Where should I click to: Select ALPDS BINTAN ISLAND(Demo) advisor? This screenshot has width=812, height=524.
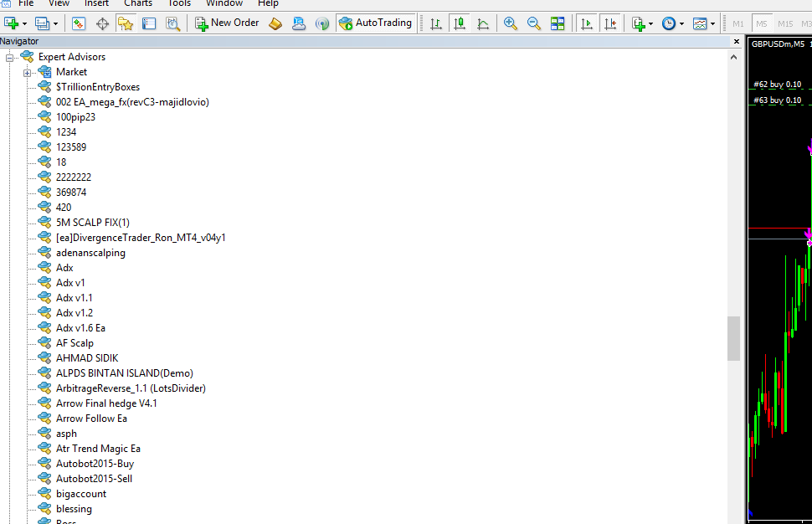pyautogui.click(x=124, y=373)
